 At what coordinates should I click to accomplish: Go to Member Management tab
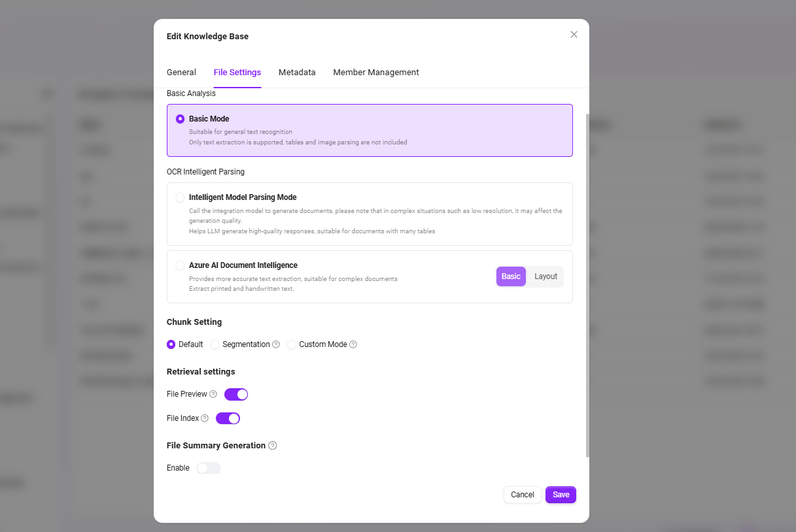tap(376, 73)
